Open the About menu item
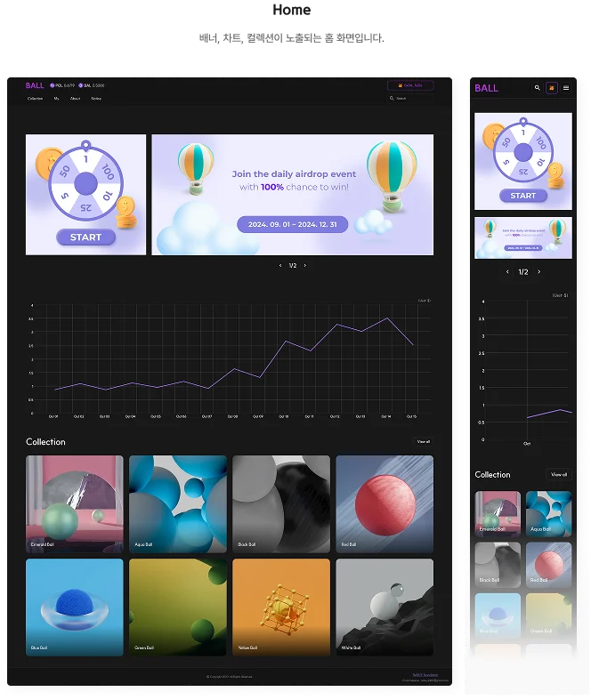The width and height of the screenshot is (591, 700). coord(75,99)
